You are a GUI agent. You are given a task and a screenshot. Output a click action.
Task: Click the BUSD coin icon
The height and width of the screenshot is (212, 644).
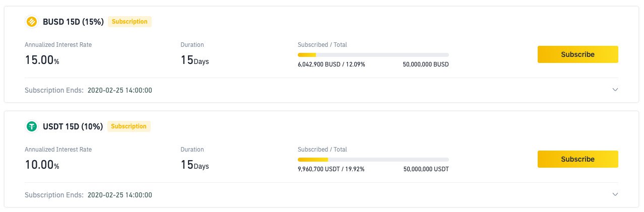coord(32,22)
